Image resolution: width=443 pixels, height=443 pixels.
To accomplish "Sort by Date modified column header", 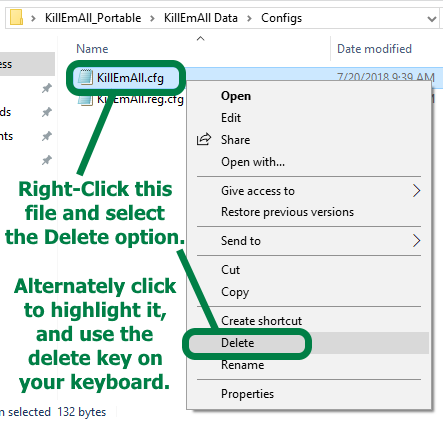I will point(374,49).
